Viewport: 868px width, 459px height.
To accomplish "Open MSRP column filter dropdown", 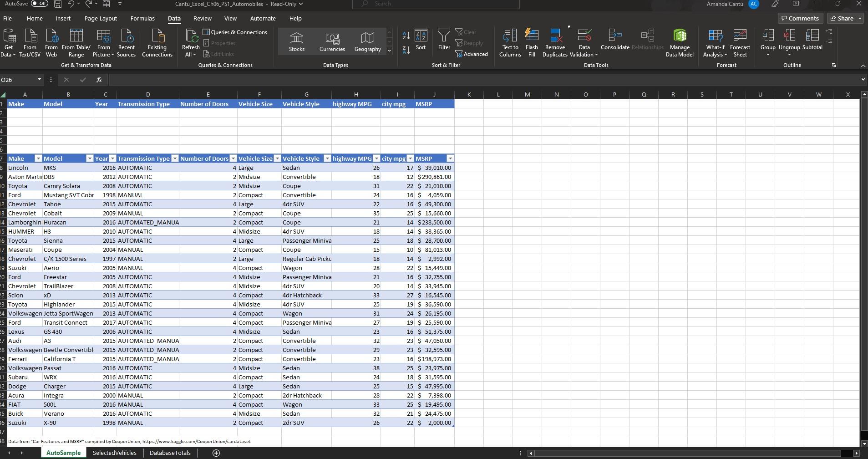I will tap(450, 158).
